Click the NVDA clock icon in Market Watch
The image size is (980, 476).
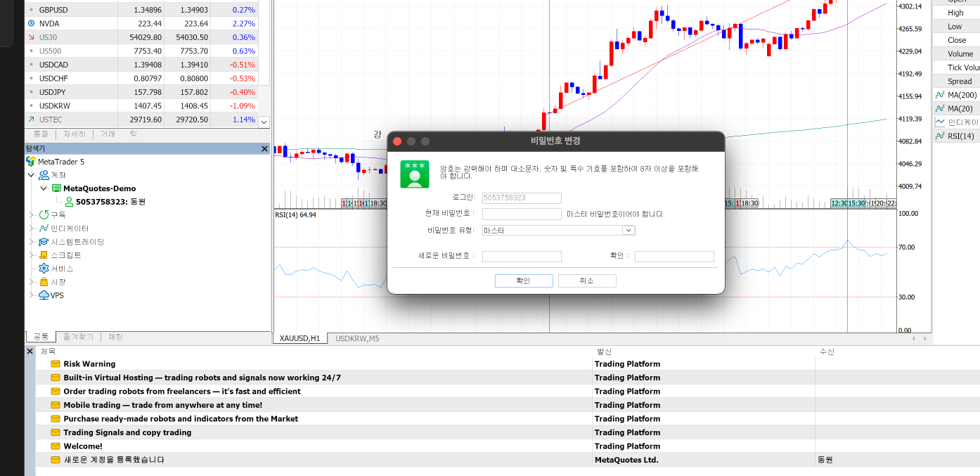(x=31, y=23)
